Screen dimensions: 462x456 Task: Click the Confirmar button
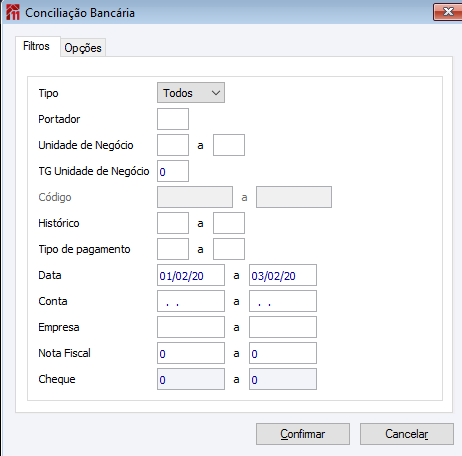(x=303, y=434)
